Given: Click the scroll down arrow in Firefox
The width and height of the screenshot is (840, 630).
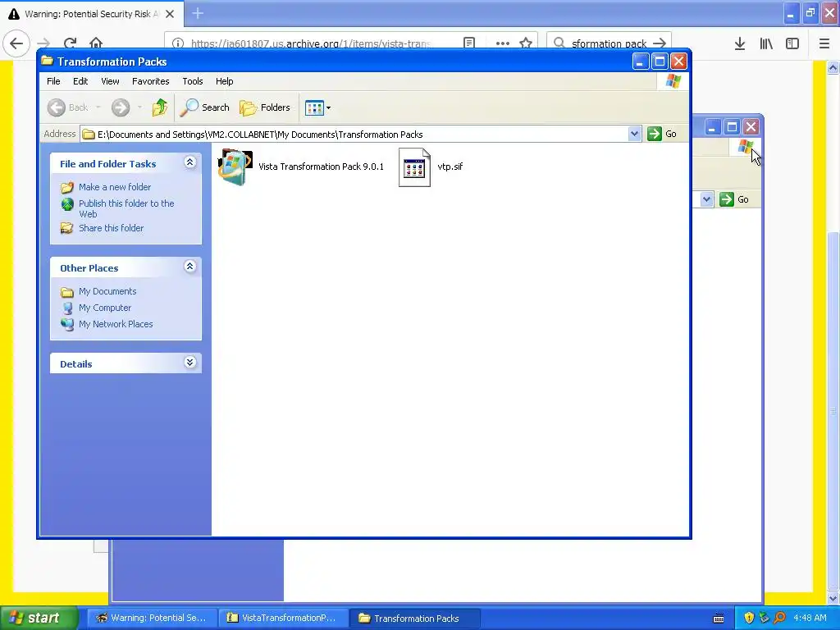Looking at the screenshot, I should pyautogui.click(x=833, y=597).
